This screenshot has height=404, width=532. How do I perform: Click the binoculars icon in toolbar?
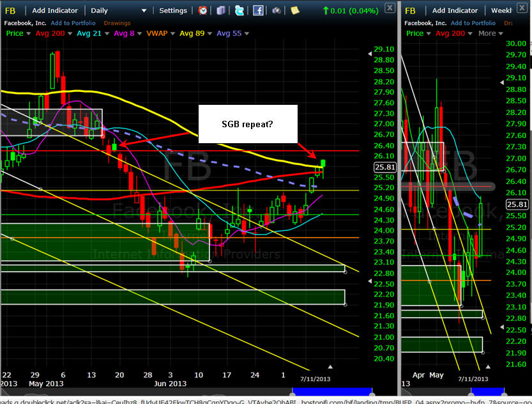pyautogui.click(x=277, y=10)
